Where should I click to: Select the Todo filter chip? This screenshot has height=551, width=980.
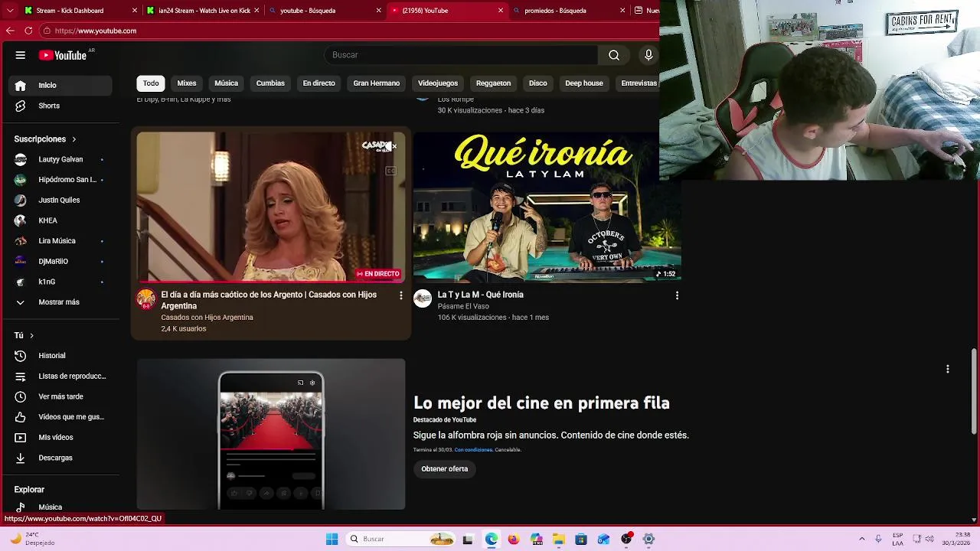151,83
